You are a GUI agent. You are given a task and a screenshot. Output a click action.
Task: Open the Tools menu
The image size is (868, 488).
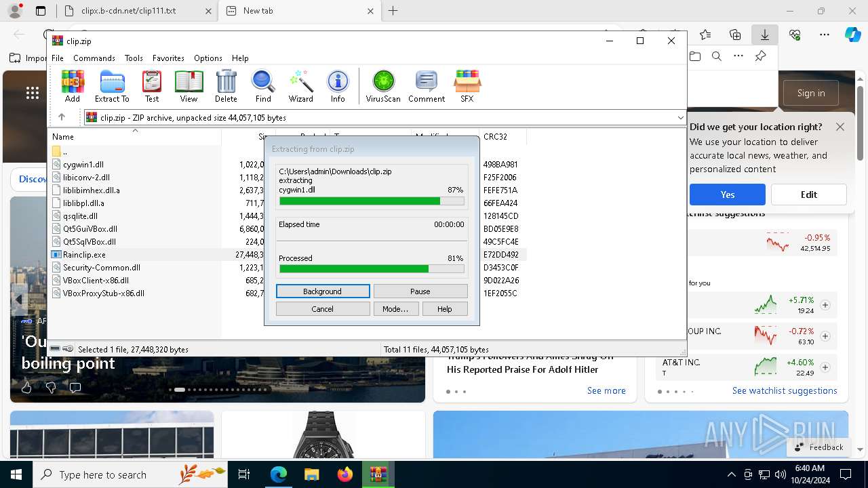[134, 58]
